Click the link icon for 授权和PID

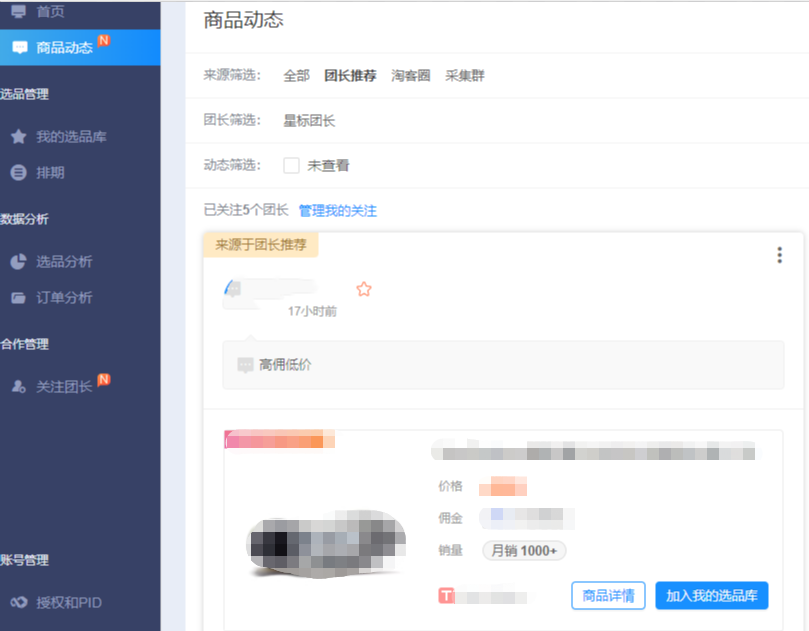click(18, 603)
